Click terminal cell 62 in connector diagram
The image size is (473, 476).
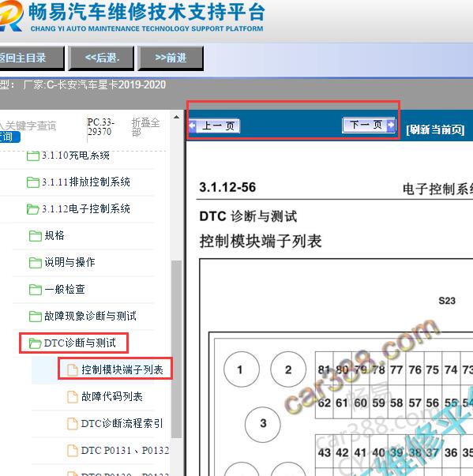pos(325,403)
